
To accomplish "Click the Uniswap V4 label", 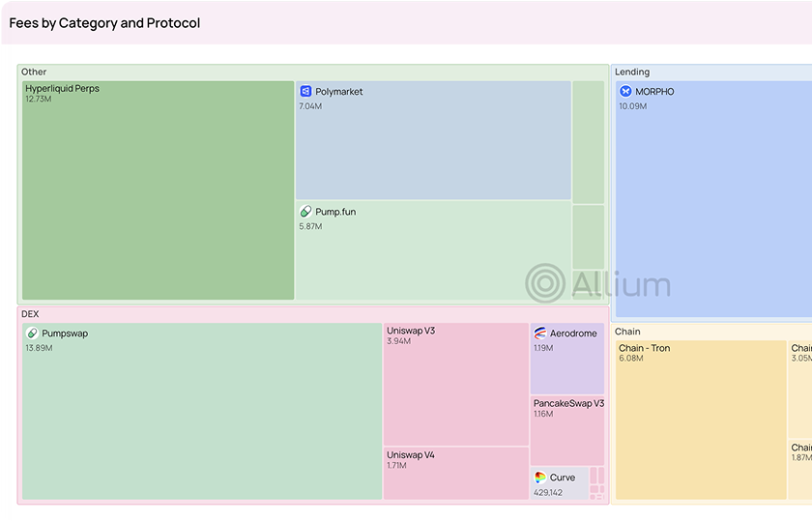I will point(411,454).
